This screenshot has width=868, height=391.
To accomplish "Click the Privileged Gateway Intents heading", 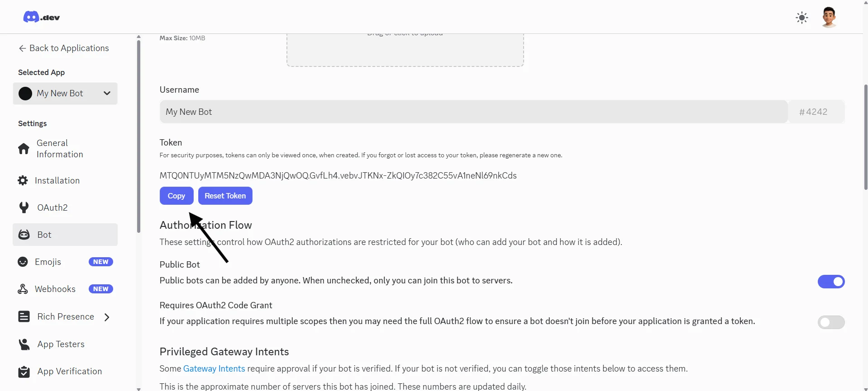I will point(224,352).
